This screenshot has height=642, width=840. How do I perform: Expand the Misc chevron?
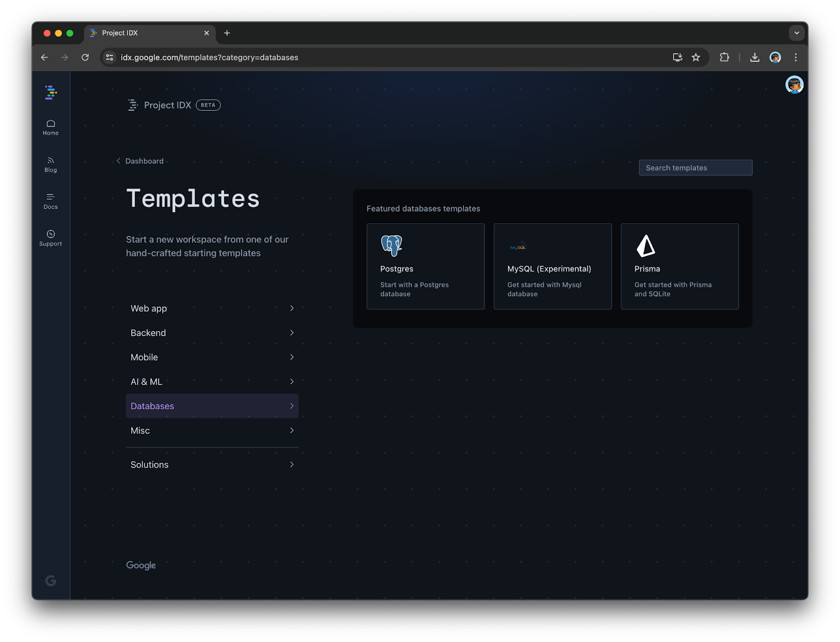292,430
